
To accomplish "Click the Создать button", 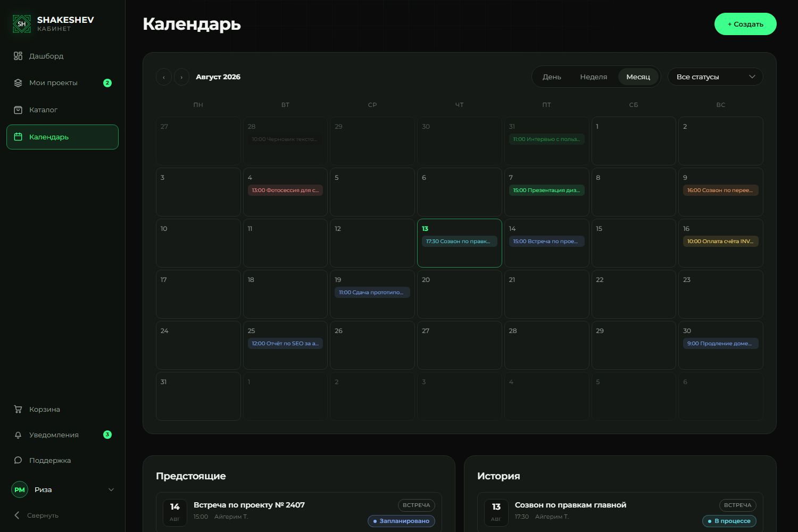I will click(x=745, y=24).
